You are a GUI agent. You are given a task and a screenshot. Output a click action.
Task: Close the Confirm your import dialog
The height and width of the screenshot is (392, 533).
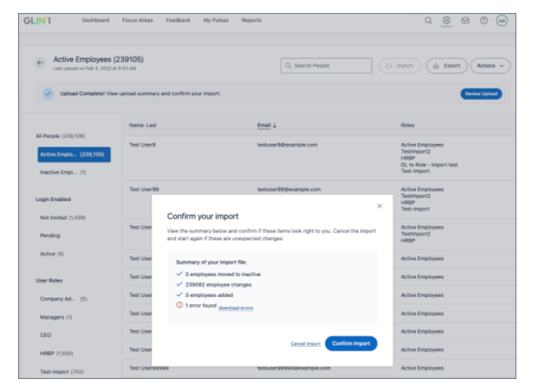(x=380, y=206)
